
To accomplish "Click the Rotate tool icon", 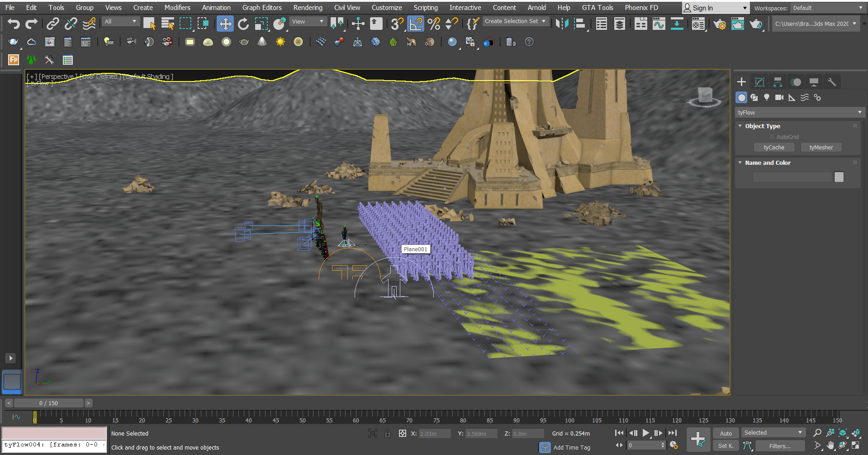I will [243, 24].
